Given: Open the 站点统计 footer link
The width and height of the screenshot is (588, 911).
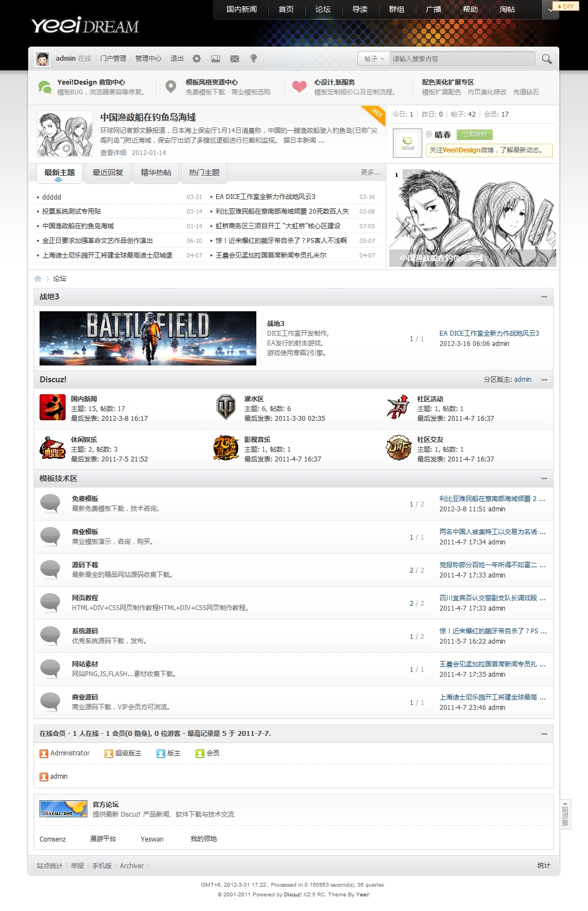Looking at the screenshot, I should pyautogui.click(x=50, y=866).
